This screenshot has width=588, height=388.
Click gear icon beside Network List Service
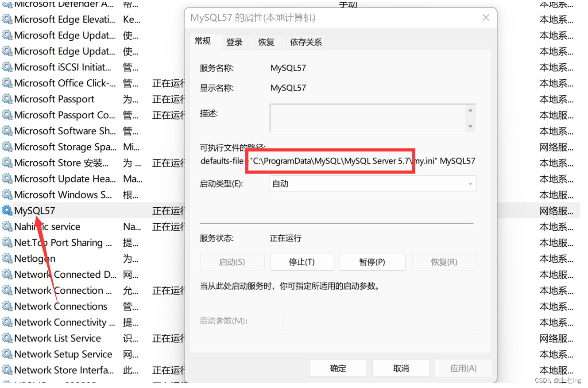[x=7, y=338]
